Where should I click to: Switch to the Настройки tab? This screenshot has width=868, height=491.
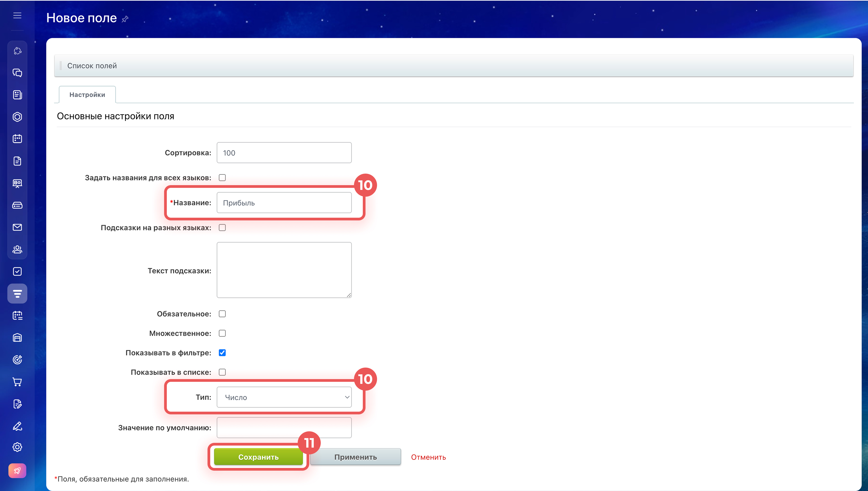pyautogui.click(x=87, y=95)
